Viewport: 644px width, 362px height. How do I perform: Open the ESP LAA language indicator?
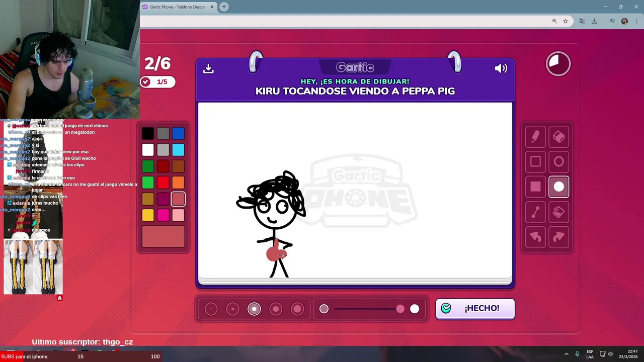tap(590, 354)
